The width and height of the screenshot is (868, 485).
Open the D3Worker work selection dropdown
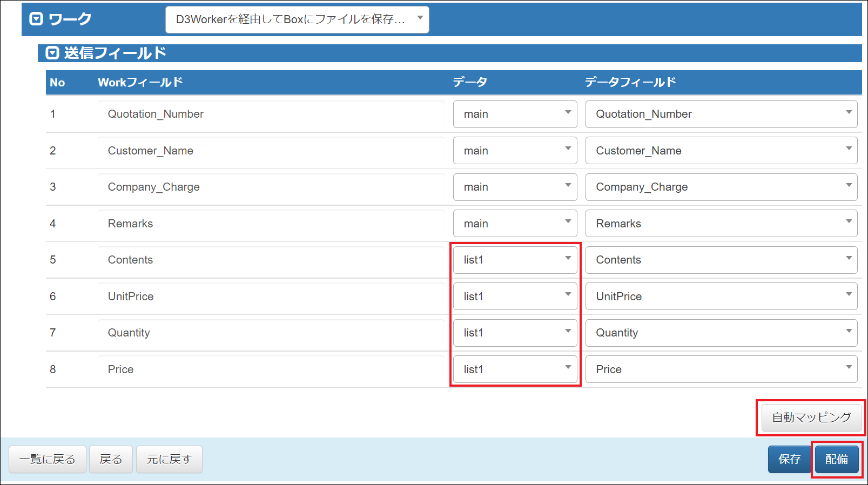[x=297, y=20]
